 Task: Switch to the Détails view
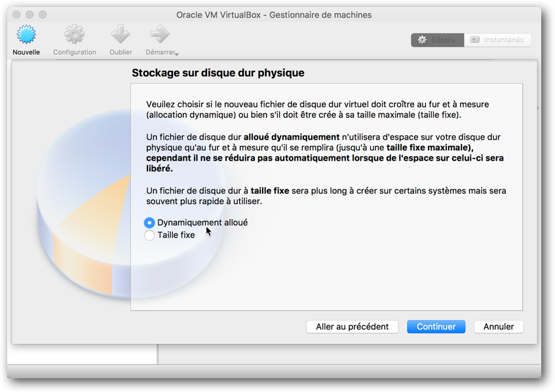438,40
